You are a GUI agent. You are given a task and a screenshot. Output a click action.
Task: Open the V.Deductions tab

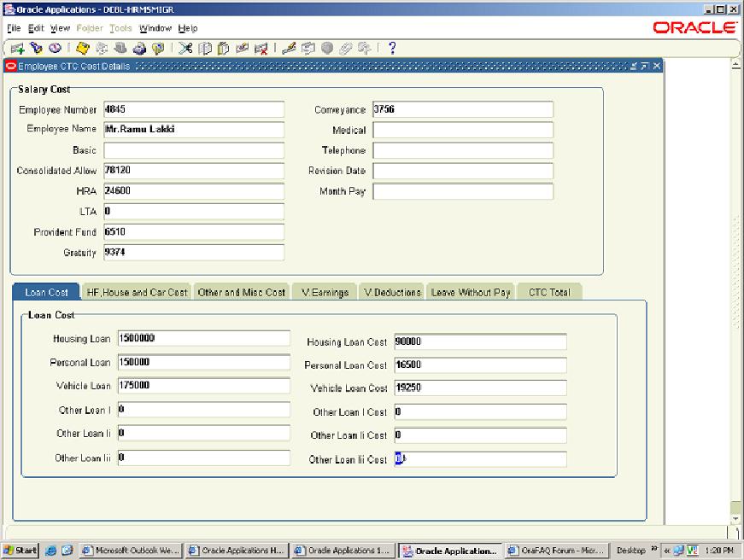point(392,292)
